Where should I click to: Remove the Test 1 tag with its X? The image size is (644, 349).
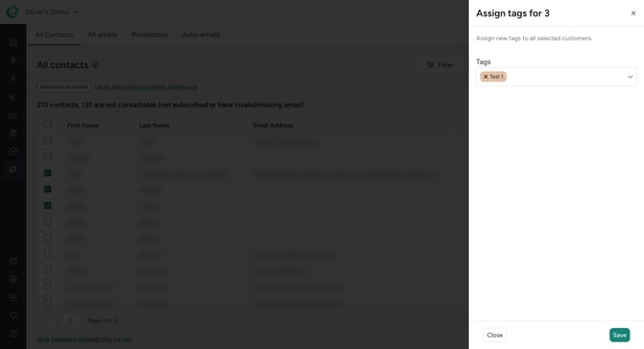pos(485,76)
